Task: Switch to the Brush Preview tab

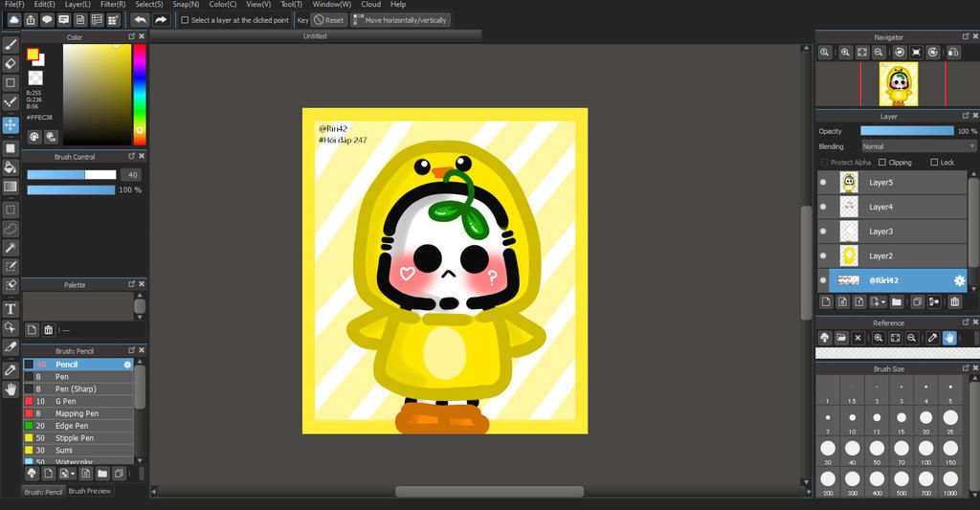Action: [x=89, y=491]
